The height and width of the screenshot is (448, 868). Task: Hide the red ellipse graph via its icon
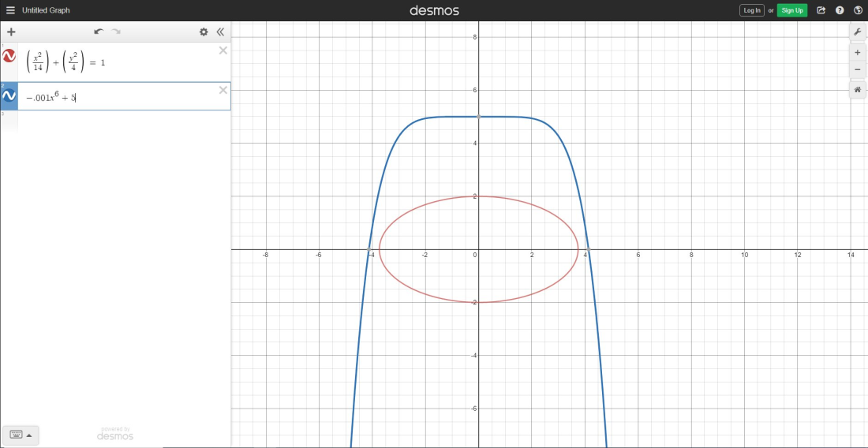point(9,55)
